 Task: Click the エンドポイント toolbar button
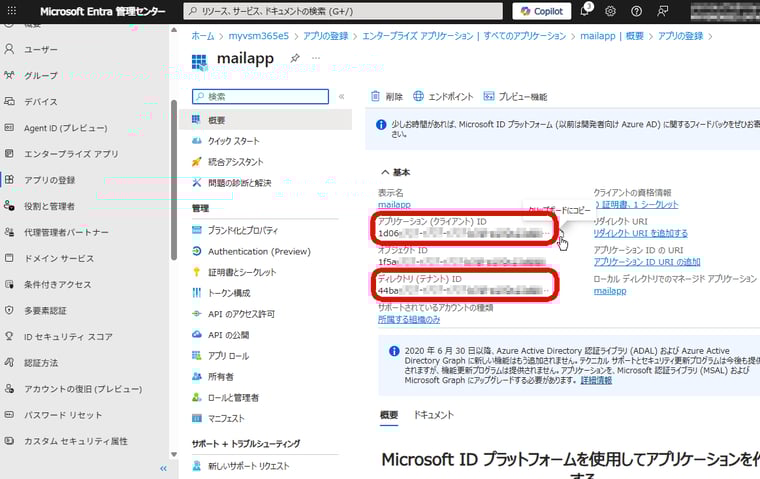click(x=443, y=96)
